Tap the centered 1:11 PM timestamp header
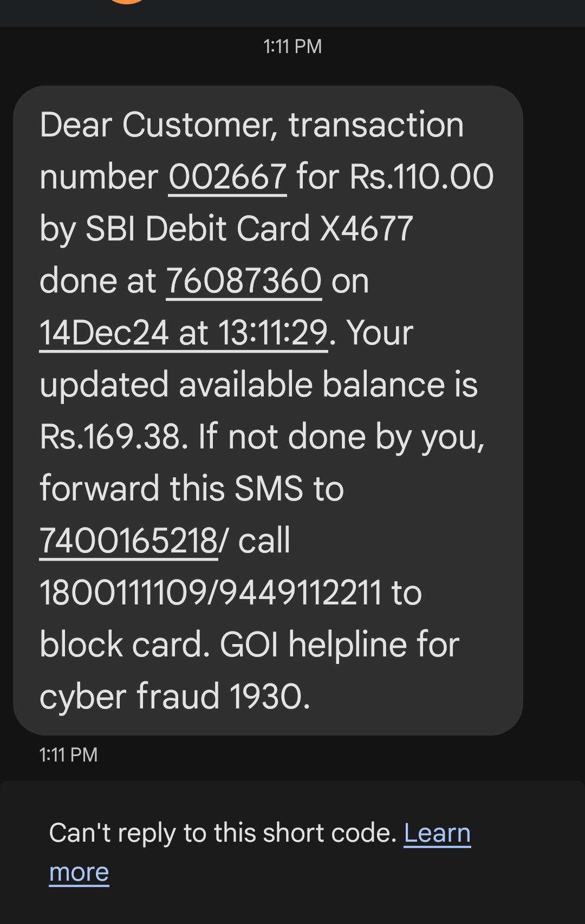This screenshot has height=924, width=585. coord(292,47)
